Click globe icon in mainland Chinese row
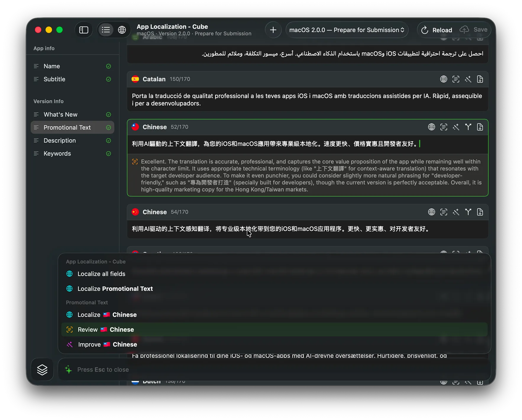 pyautogui.click(x=431, y=212)
